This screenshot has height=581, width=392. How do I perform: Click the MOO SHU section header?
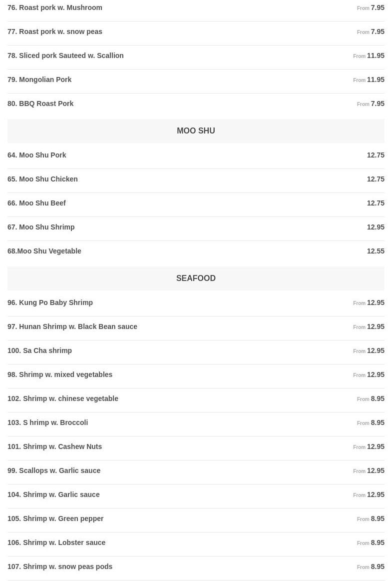click(196, 131)
